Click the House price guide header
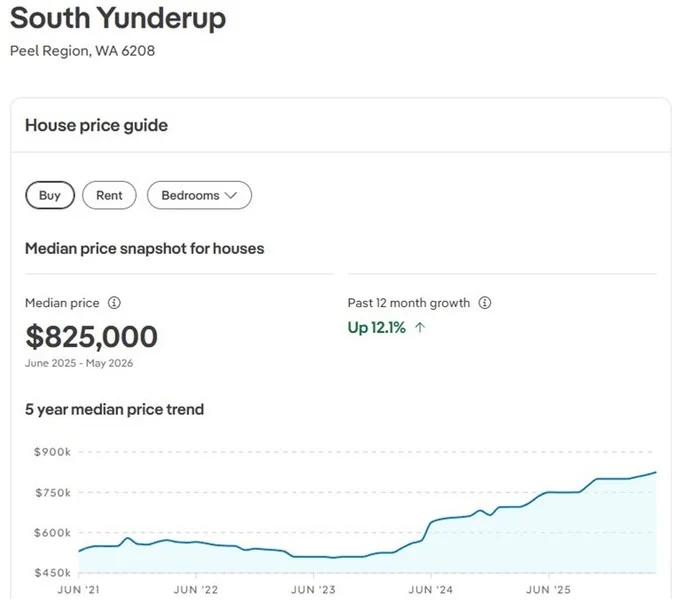Screen dimensions: 688x600 [96, 126]
